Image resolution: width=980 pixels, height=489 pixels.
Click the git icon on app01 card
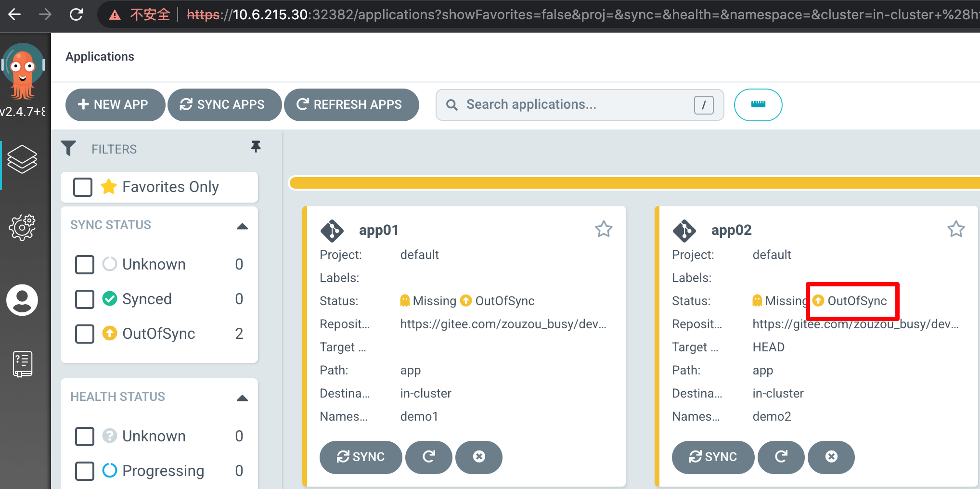point(332,231)
